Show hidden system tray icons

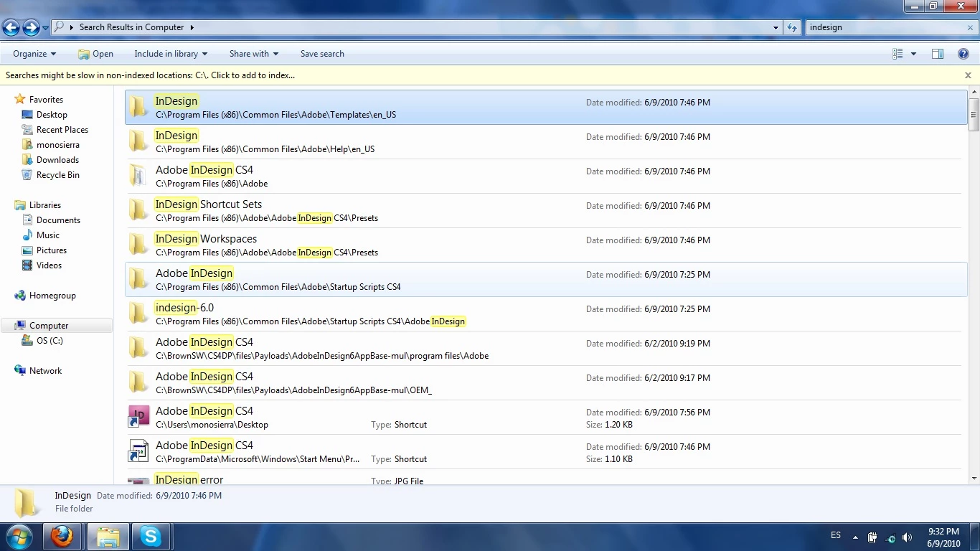[855, 537]
